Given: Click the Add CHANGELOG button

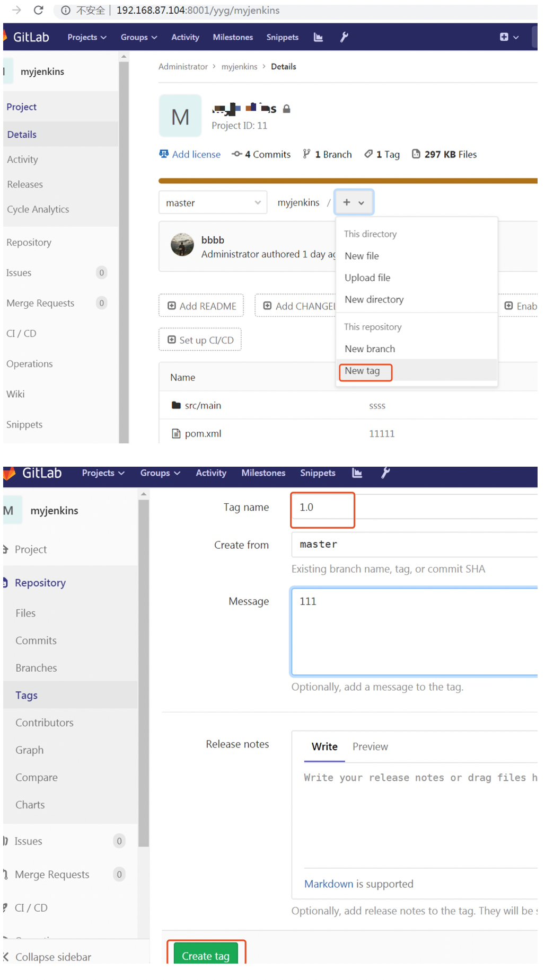Looking at the screenshot, I should [x=295, y=306].
